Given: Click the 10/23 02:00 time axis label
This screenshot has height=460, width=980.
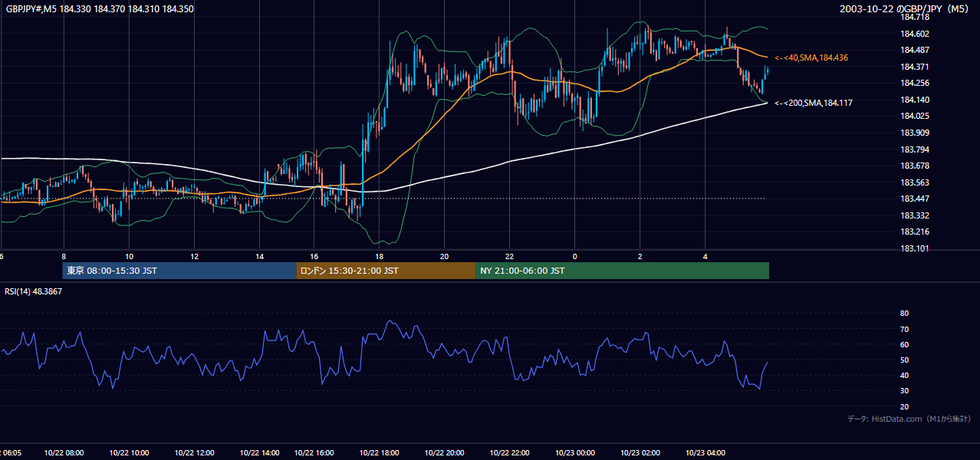Looking at the screenshot, I should 640,453.
